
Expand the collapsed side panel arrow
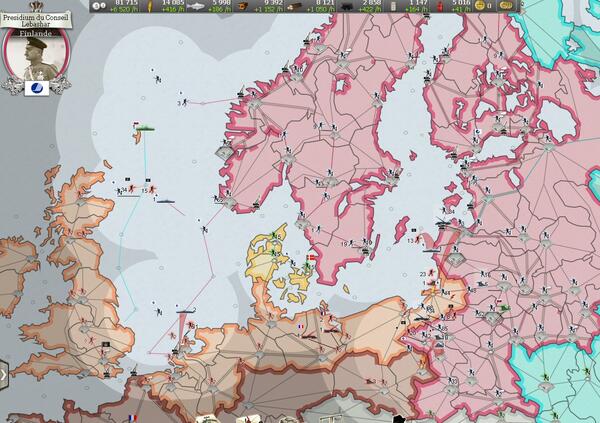point(3,375)
